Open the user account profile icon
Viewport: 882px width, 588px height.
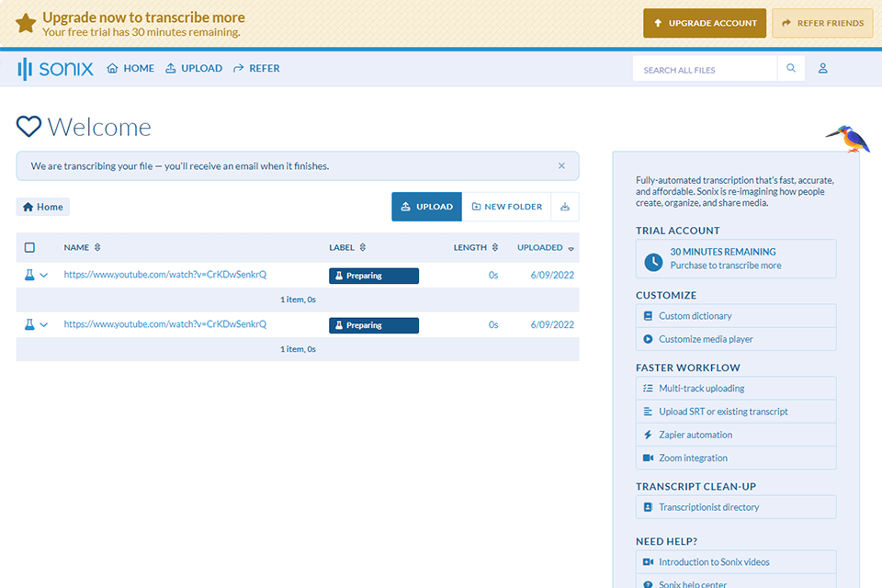pyautogui.click(x=822, y=69)
